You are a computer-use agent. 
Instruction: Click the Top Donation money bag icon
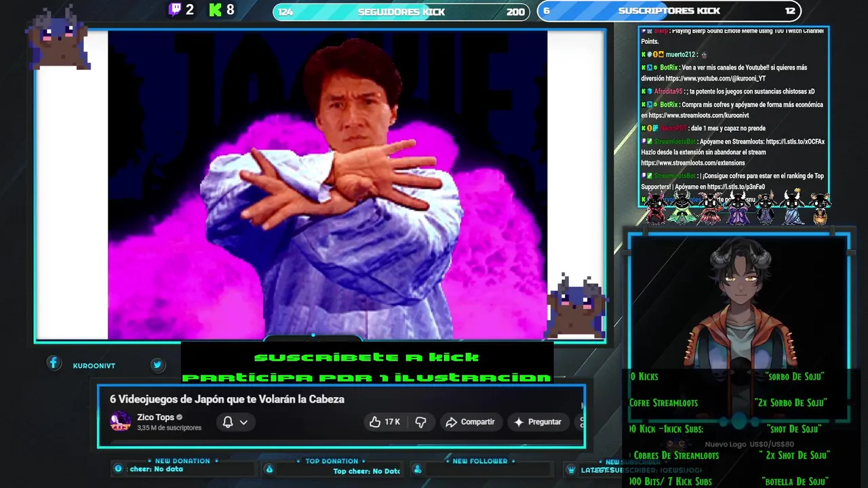(x=269, y=469)
